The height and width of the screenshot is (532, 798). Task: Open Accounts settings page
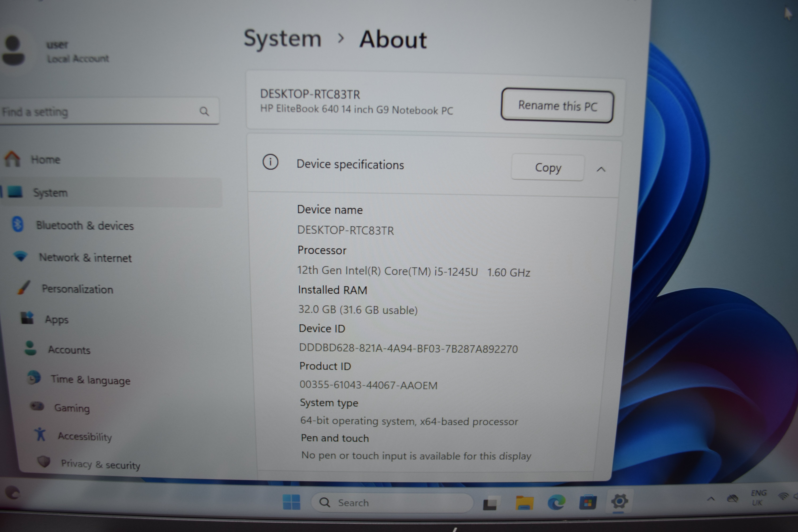69,350
